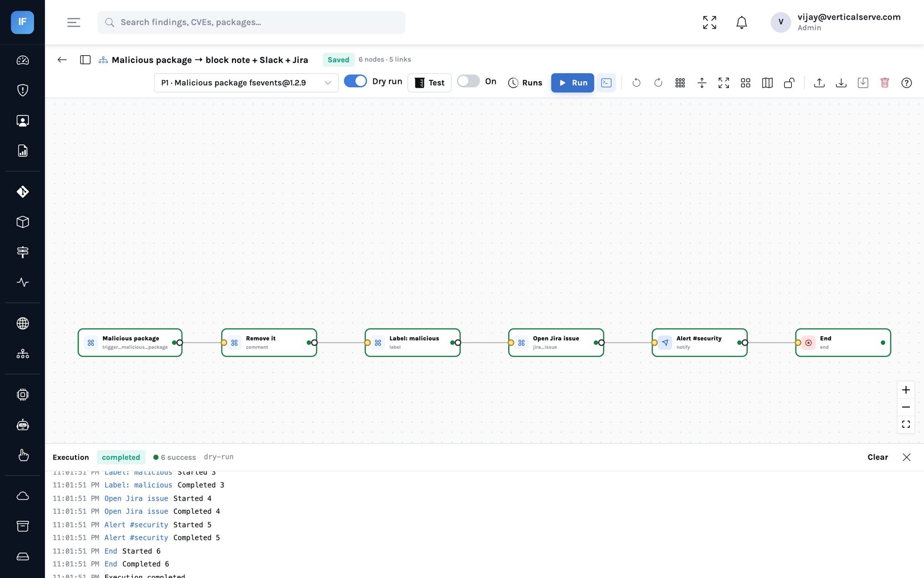Image resolution: width=924 pixels, height=578 pixels.
Task: Click the red delete trash icon
Action: pyautogui.click(x=885, y=83)
